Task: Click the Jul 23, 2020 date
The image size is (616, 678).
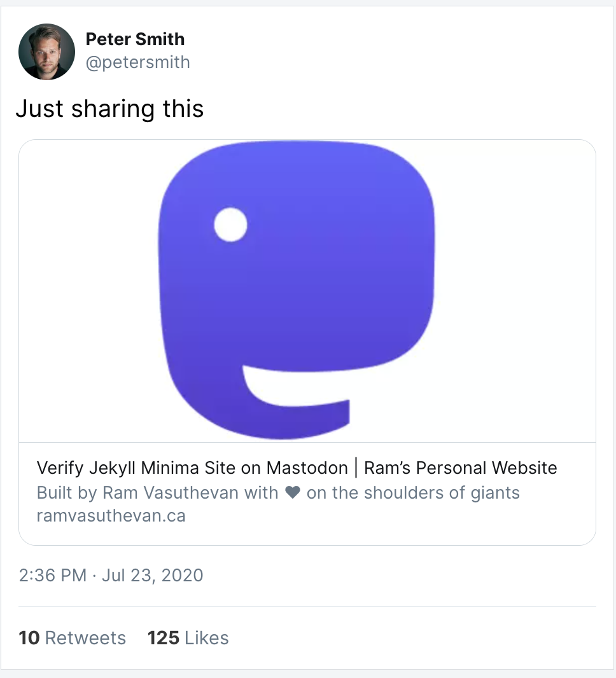Action: point(153,576)
